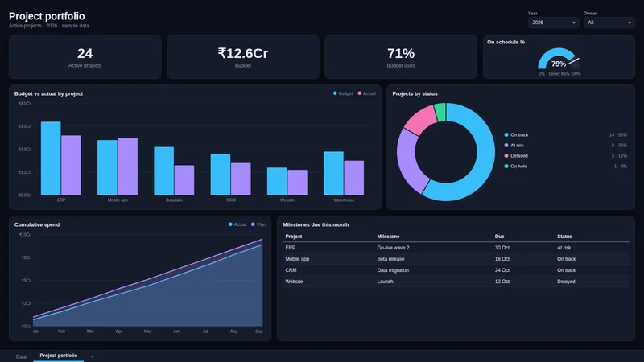Select the Project portfolio sheet tab
644x362 pixels.
coord(58,356)
